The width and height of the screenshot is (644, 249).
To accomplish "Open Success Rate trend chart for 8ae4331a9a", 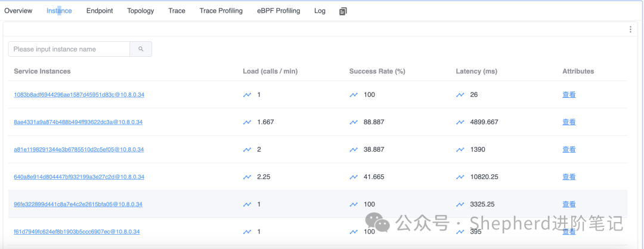I will click(354, 122).
